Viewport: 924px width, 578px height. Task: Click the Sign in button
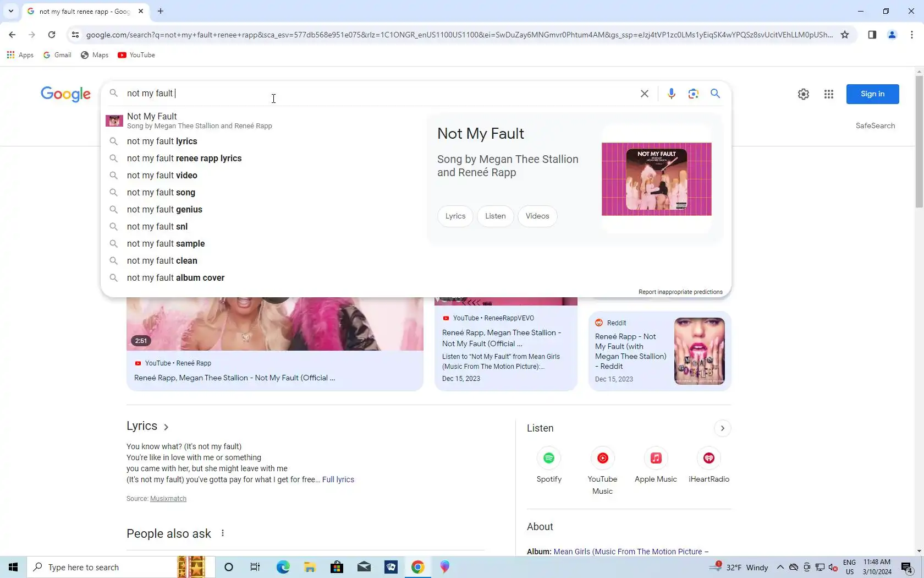pyautogui.click(x=872, y=94)
